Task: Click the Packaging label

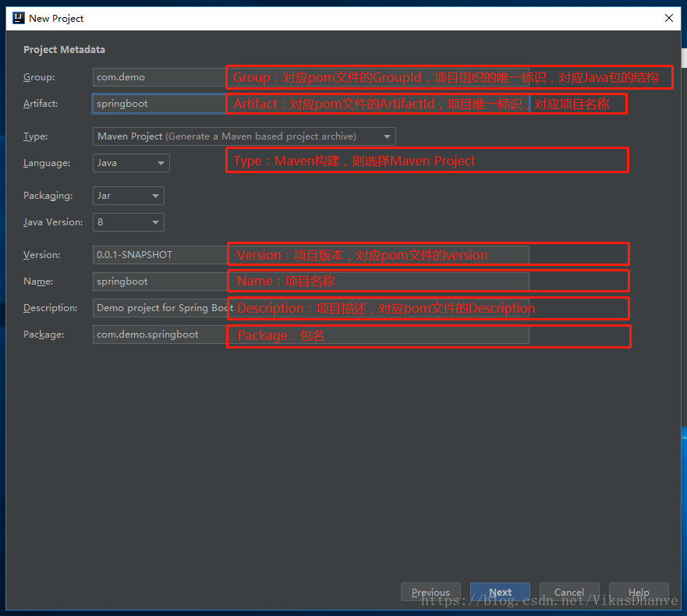Action: tap(48, 196)
